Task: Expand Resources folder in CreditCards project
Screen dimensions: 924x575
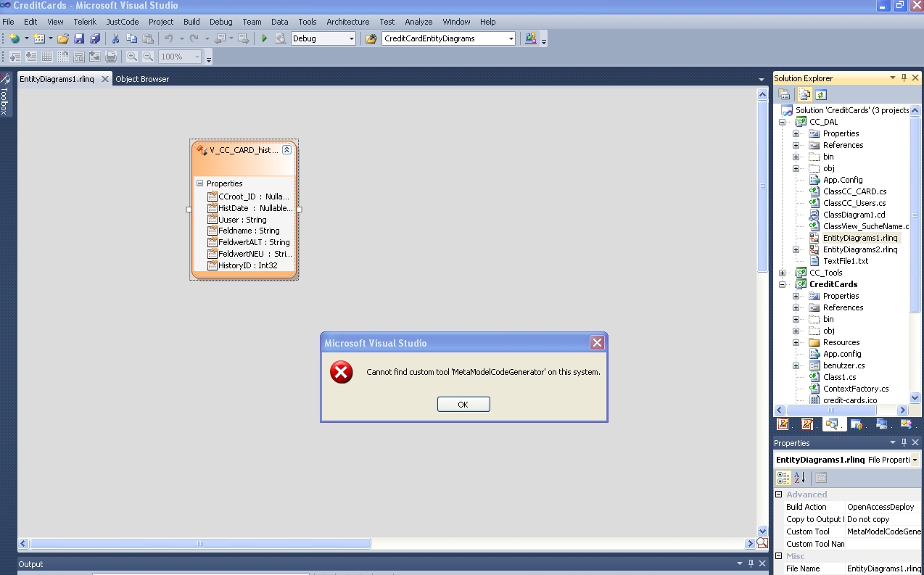Action: (796, 342)
